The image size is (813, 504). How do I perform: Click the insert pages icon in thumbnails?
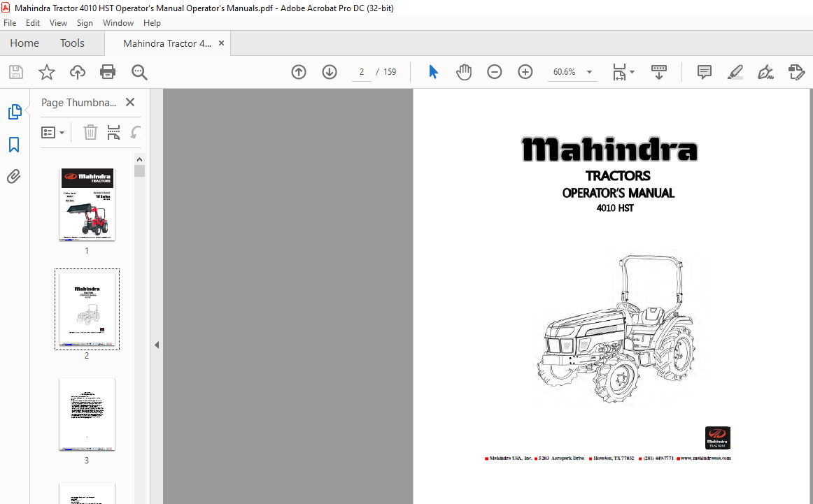pos(113,133)
